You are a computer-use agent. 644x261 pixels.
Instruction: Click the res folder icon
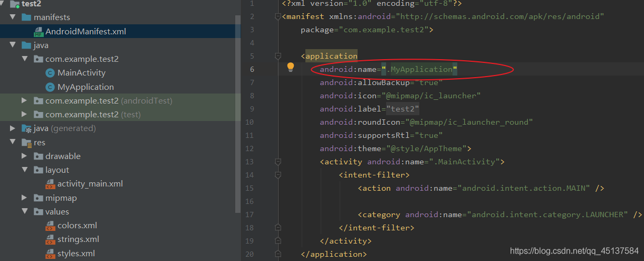pyautogui.click(x=26, y=143)
